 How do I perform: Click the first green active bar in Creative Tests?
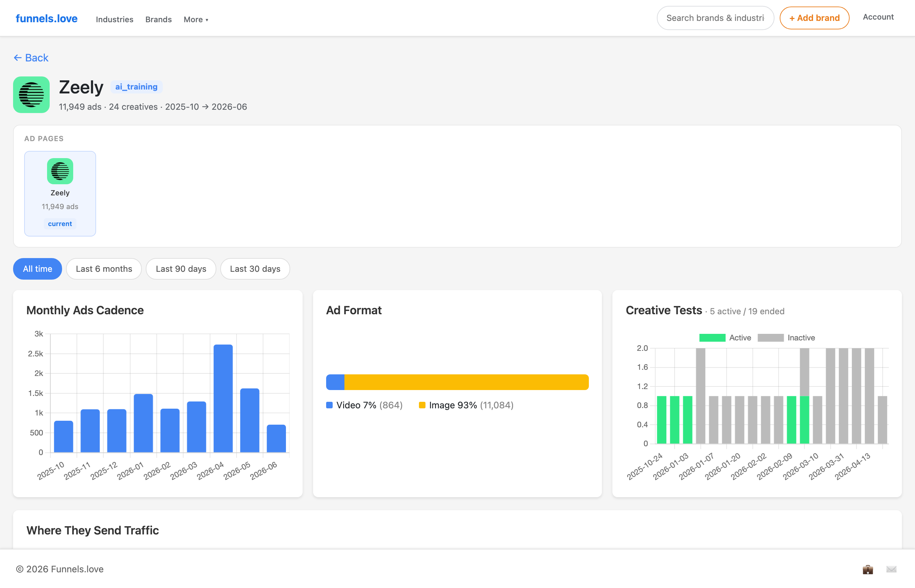pos(661,420)
